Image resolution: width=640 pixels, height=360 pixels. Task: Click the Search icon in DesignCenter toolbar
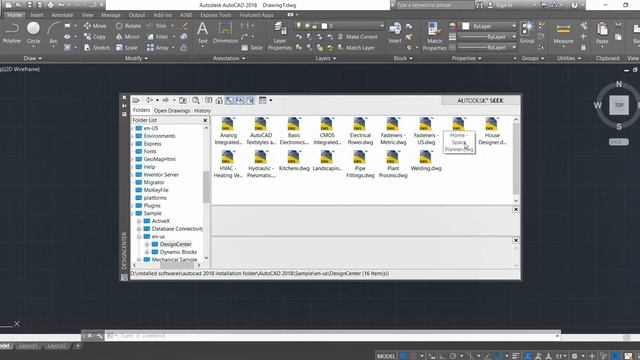(196, 100)
